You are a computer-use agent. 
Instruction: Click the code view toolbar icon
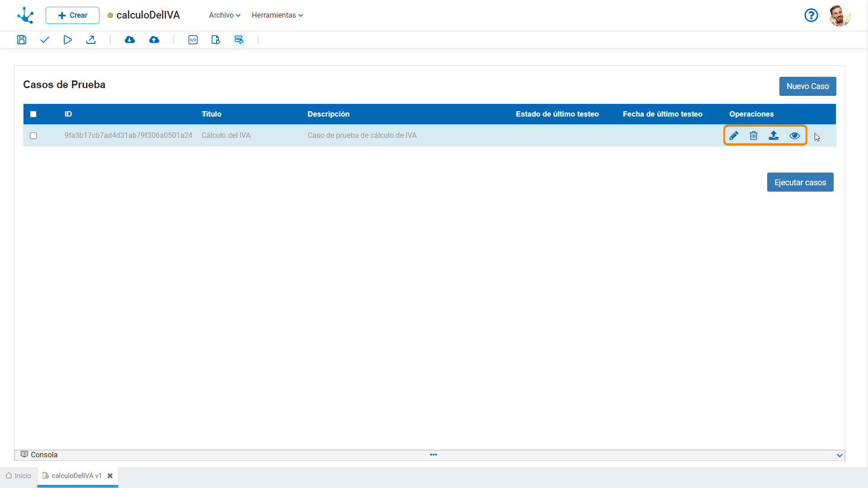click(x=193, y=40)
